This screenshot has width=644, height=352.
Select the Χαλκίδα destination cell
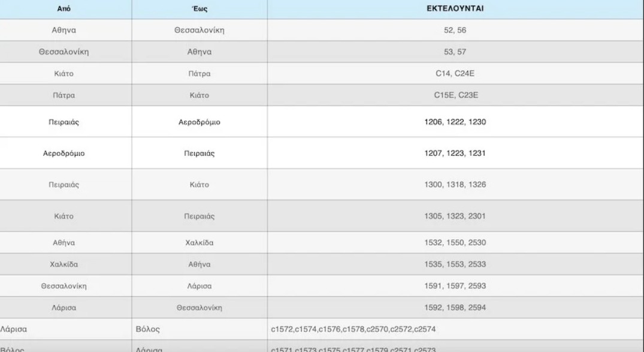pyautogui.click(x=199, y=243)
